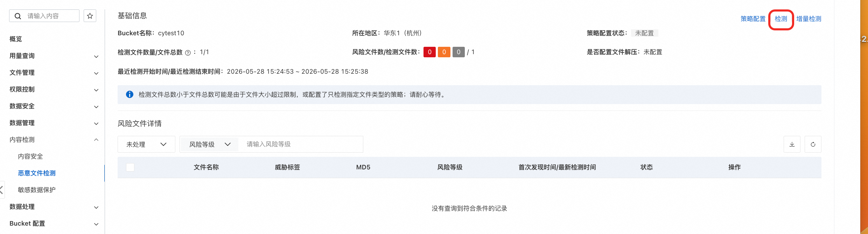Expand the 用量查询 menu

pos(54,56)
